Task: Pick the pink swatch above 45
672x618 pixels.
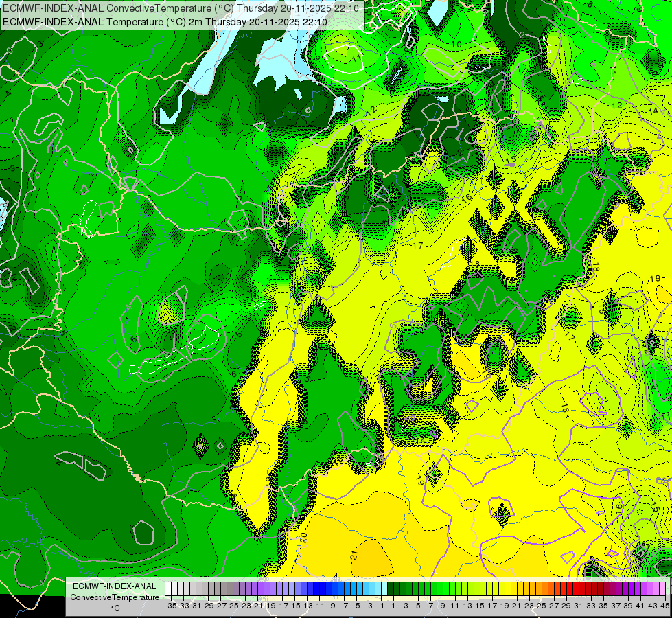Action: (662, 588)
